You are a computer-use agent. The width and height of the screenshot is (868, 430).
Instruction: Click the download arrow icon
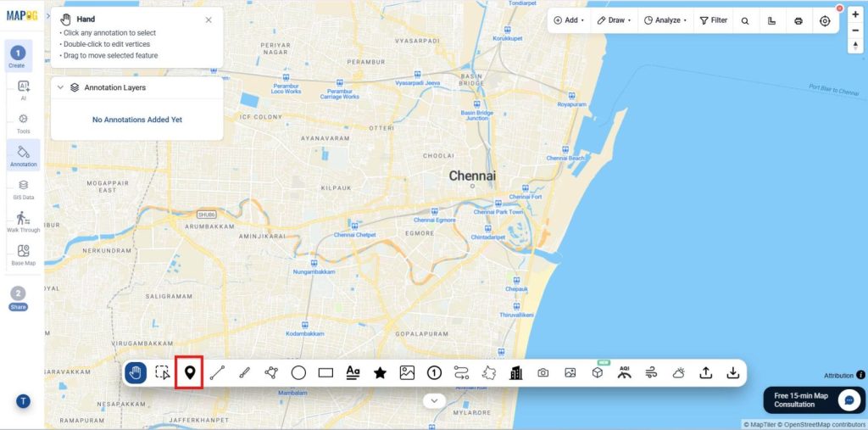click(x=733, y=373)
